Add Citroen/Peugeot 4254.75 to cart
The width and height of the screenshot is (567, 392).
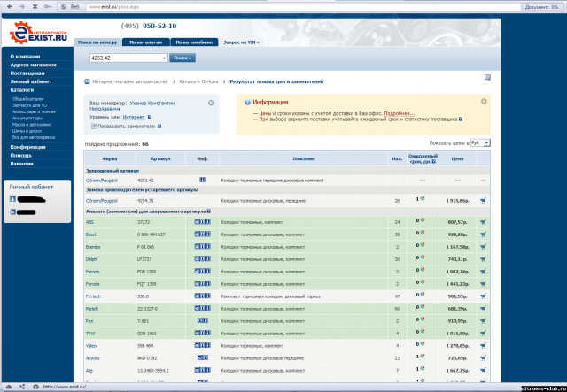coord(483,201)
